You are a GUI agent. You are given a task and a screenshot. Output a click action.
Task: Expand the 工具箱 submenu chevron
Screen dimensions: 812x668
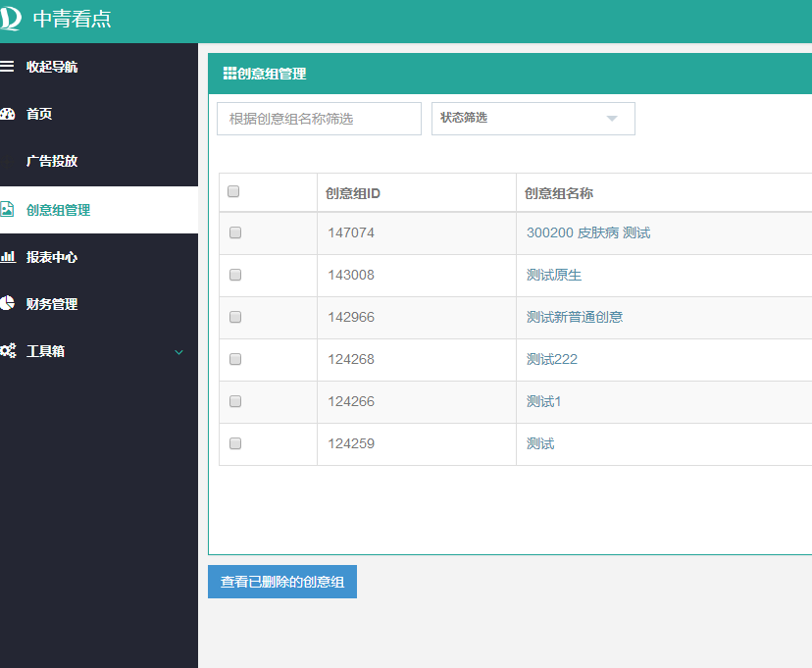178,352
